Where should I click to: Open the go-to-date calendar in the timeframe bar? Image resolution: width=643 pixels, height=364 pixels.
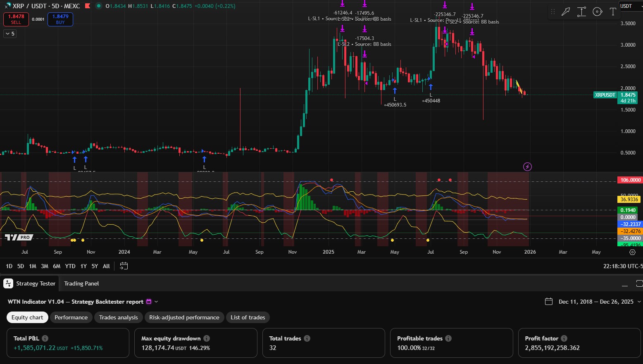[x=123, y=266]
